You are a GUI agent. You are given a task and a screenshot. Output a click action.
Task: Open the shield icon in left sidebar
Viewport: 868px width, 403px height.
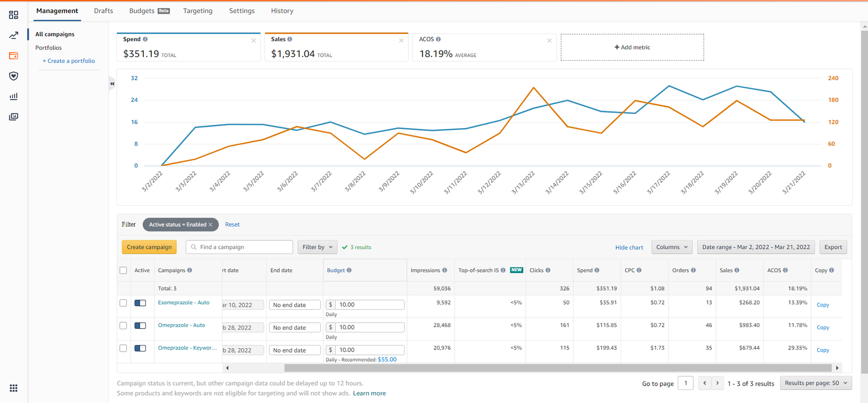point(14,76)
